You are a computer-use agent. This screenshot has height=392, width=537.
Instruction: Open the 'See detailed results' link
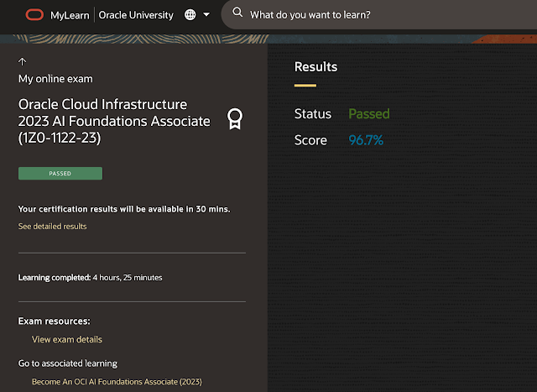52,227
